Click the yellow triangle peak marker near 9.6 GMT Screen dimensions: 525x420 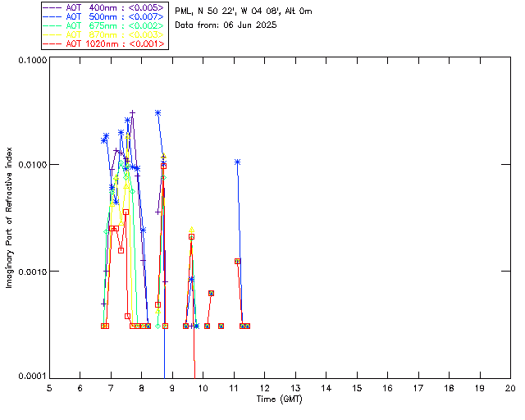pyautogui.click(x=191, y=231)
